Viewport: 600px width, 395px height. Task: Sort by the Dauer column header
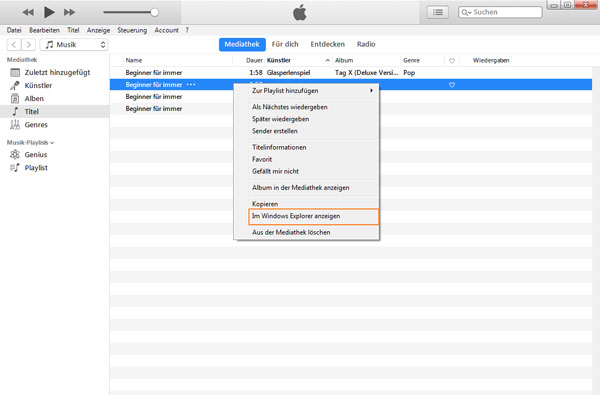[254, 60]
